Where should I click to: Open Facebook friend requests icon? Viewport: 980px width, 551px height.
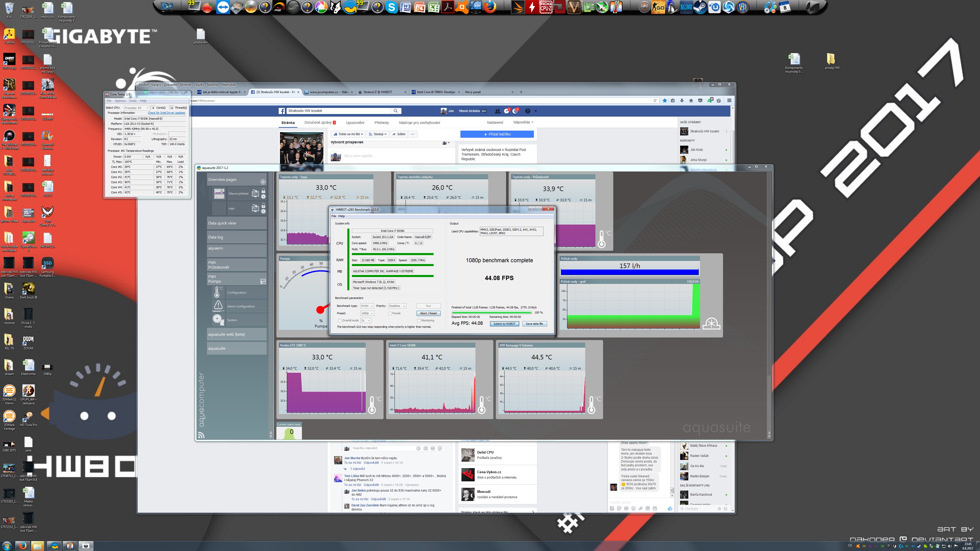tap(497, 111)
